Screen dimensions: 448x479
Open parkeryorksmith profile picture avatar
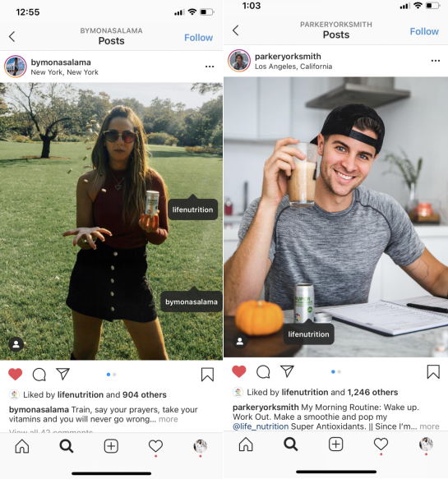tap(239, 61)
